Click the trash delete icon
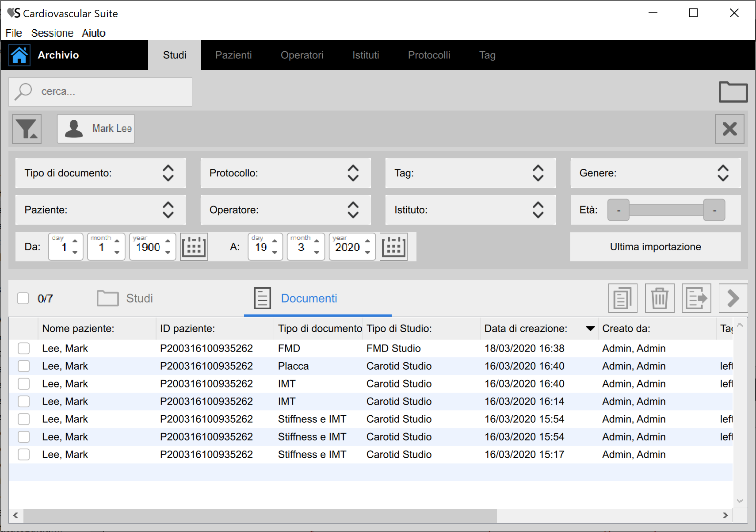The height and width of the screenshot is (532, 756). 660,299
